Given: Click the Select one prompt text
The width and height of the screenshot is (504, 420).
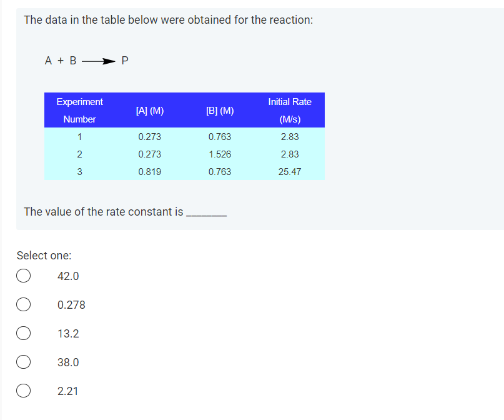Looking at the screenshot, I should pos(44,255).
